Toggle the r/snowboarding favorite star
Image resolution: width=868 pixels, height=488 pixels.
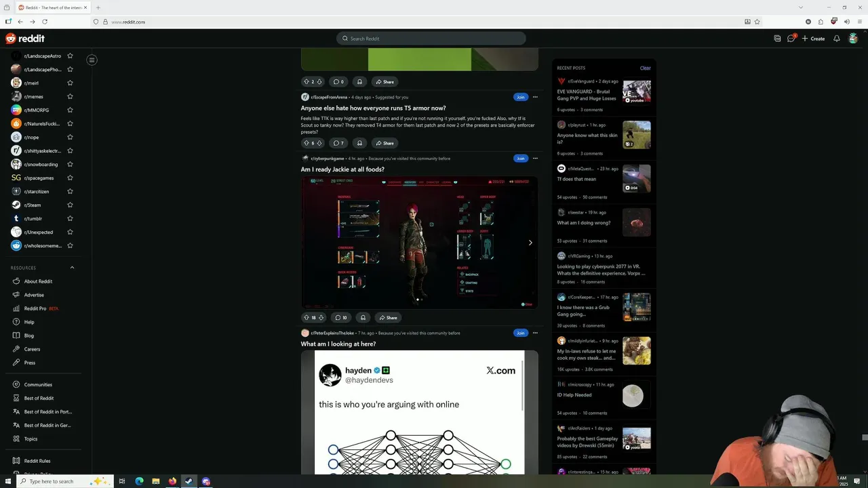[70, 164]
